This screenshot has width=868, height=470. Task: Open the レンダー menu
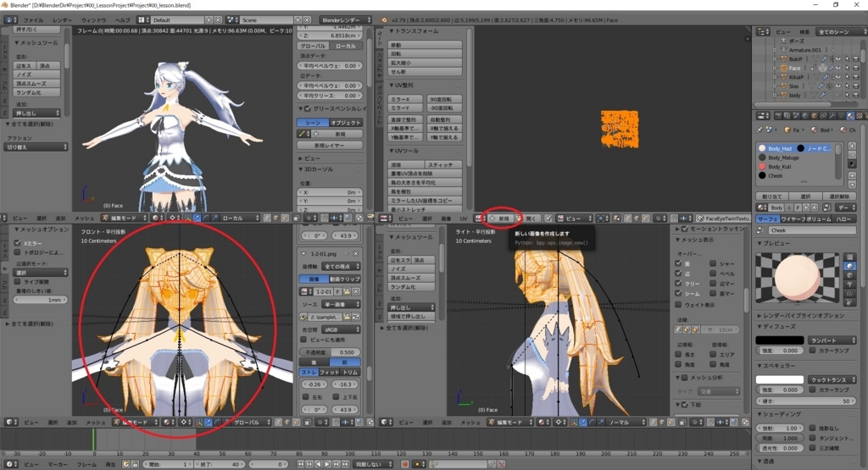(x=62, y=20)
